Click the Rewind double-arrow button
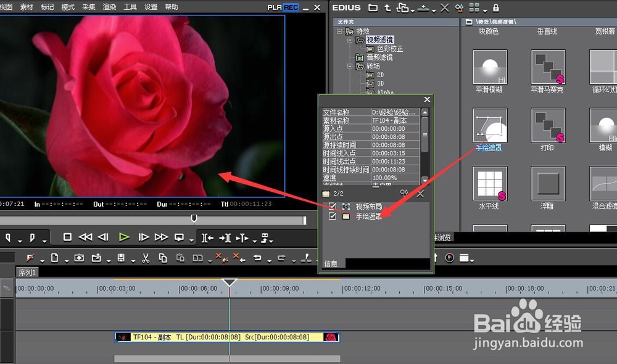The width and height of the screenshot is (617, 364). [x=85, y=237]
